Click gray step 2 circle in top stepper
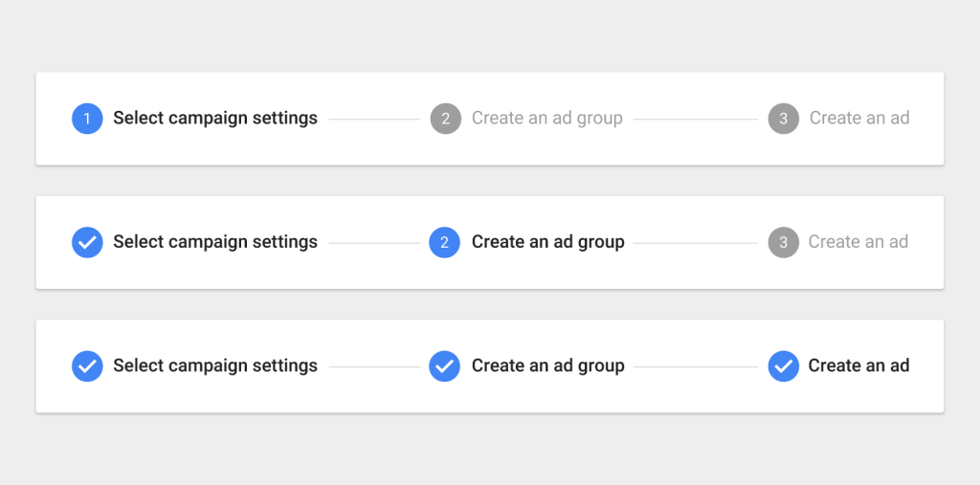The width and height of the screenshot is (980, 485). (445, 119)
